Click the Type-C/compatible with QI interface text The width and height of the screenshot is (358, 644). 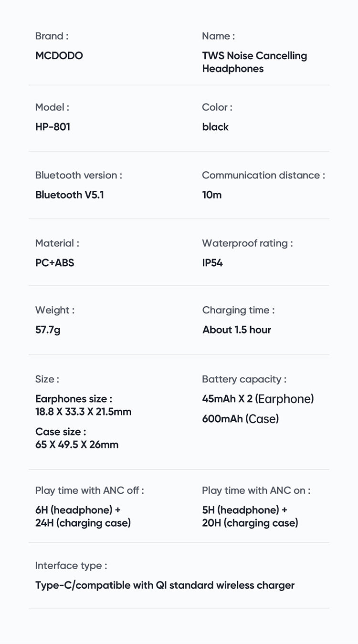pyautogui.click(x=165, y=585)
